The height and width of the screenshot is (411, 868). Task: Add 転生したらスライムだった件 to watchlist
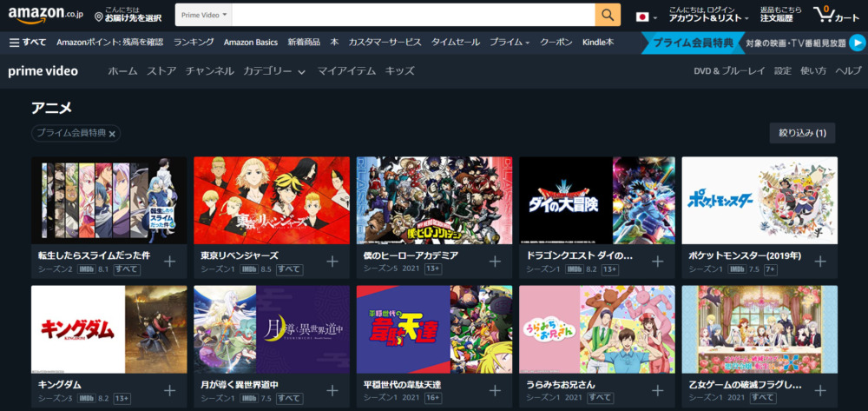(x=169, y=262)
